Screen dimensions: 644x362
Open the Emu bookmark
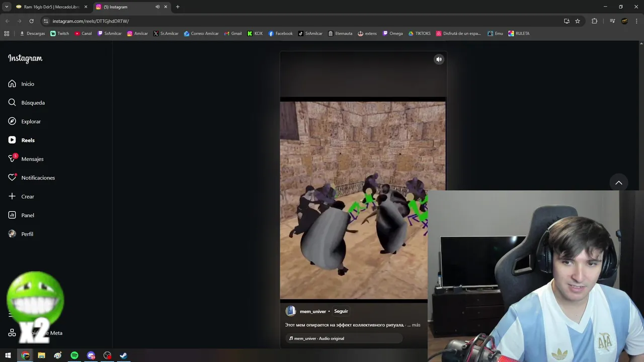point(495,34)
